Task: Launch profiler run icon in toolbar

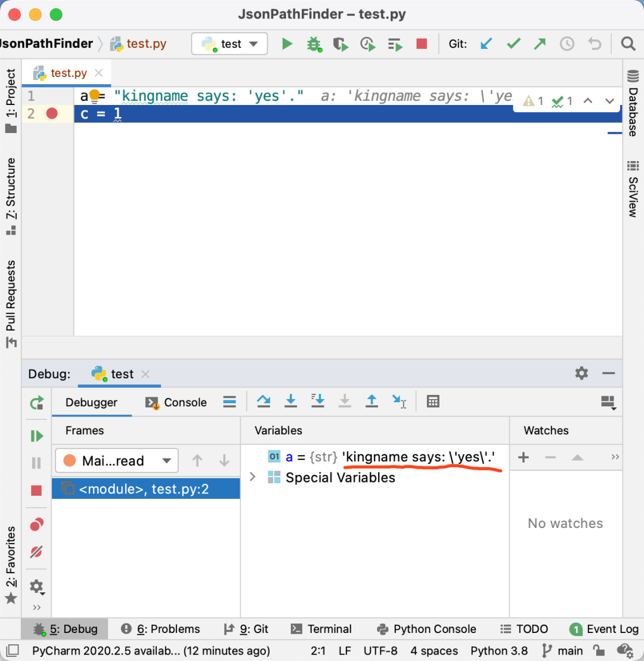Action: pyautogui.click(x=367, y=44)
